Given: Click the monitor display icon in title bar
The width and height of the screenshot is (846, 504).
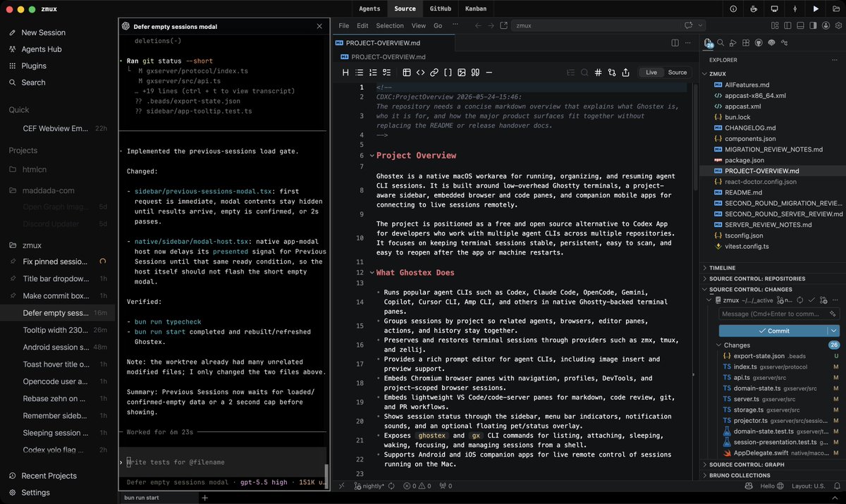Looking at the screenshot, I should [x=774, y=9].
